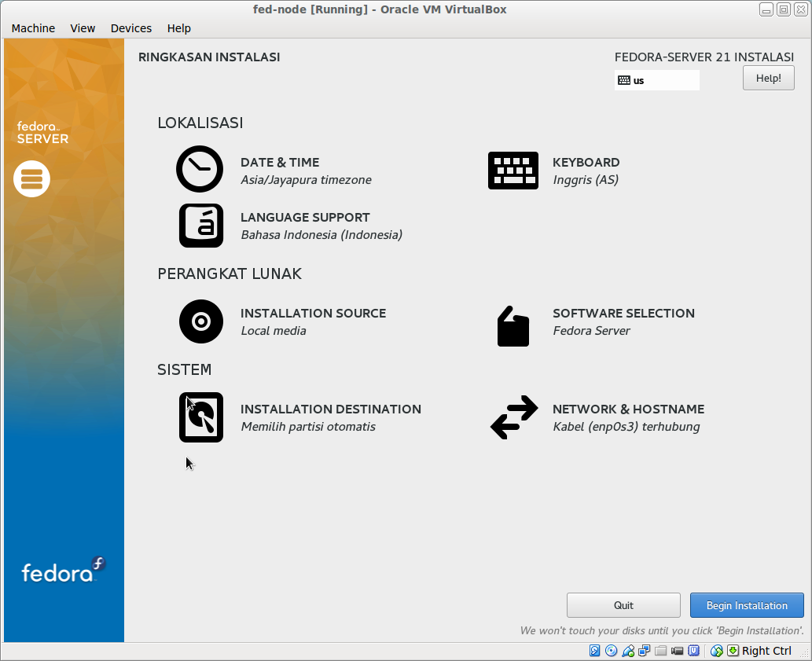The image size is (812, 661).
Task: Click the Help! button
Action: click(x=769, y=78)
